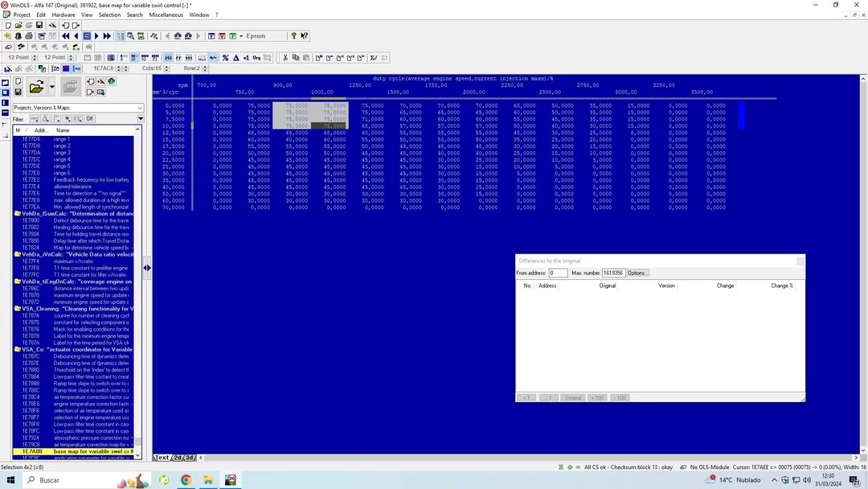The width and height of the screenshot is (868, 489).
Task: Toggle the Off filter button
Action: 90,118
